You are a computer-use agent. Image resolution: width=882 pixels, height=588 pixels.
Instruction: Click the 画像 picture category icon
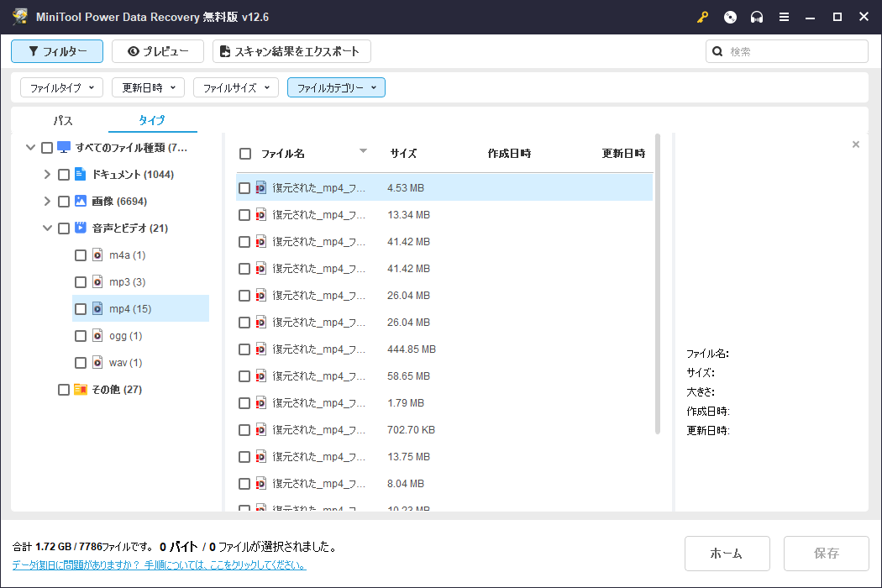(81, 201)
